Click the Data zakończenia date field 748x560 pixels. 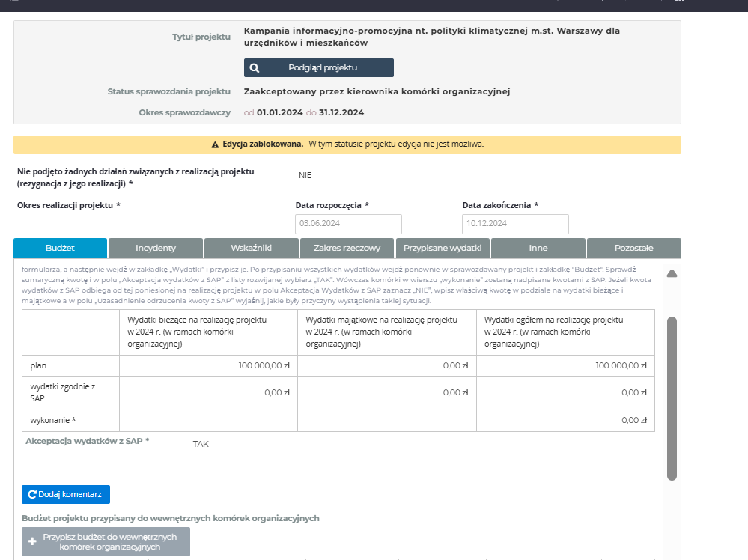(515, 224)
